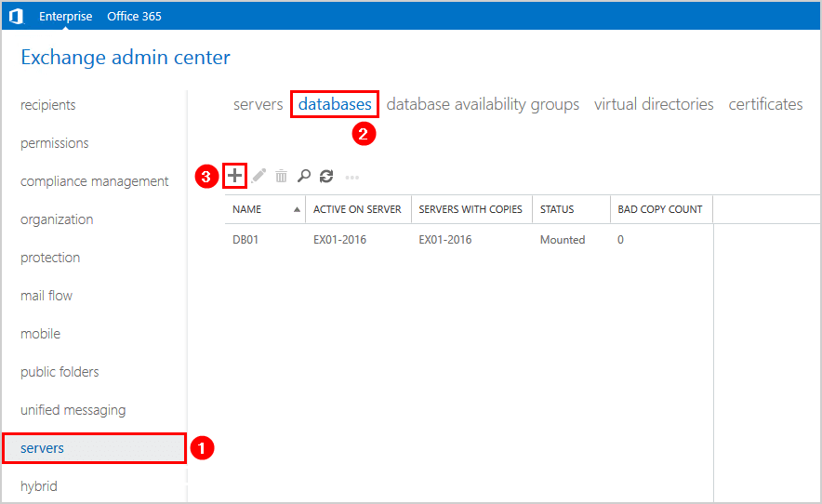Toggle the NAME column sort arrow
The height and width of the screenshot is (504, 822).
click(x=297, y=209)
